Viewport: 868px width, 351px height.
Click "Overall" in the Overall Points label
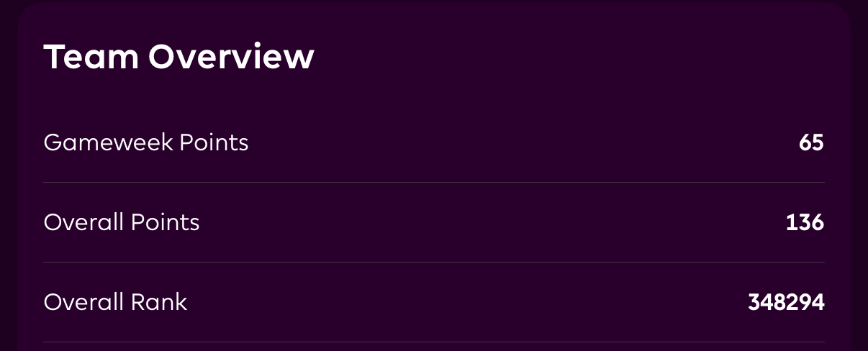pyautogui.click(x=83, y=223)
